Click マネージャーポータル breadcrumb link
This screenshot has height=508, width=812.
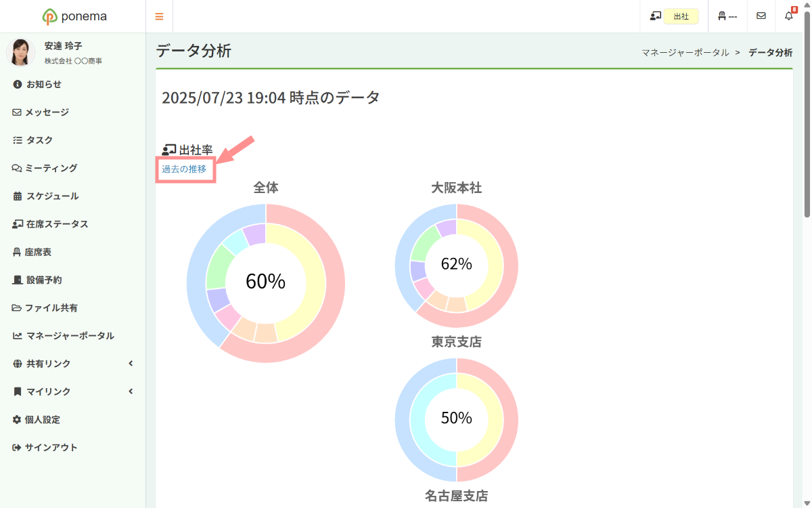point(685,52)
